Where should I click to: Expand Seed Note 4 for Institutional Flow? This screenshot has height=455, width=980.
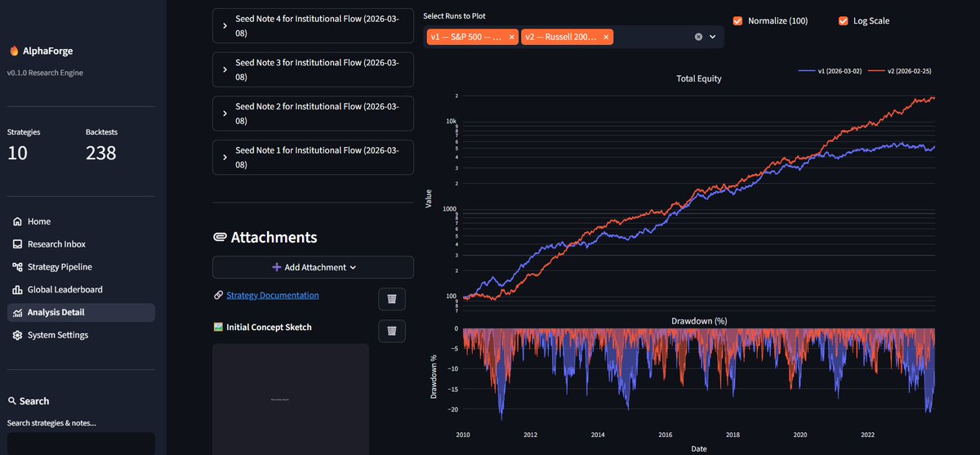click(x=313, y=25)
